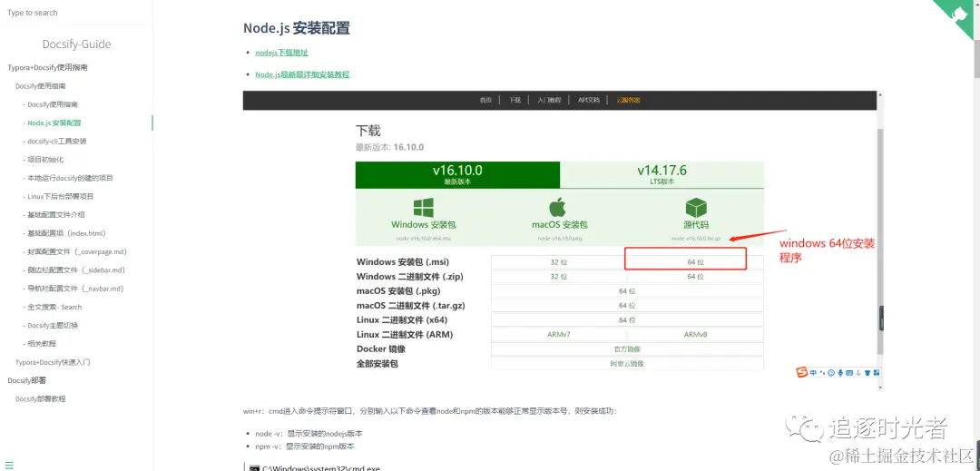Viewport: 980px width, 471px height.
Task: Open 导航栏配置文件（_navbar.md）entry
Action: pyautogui.click(x=75, y=289)
